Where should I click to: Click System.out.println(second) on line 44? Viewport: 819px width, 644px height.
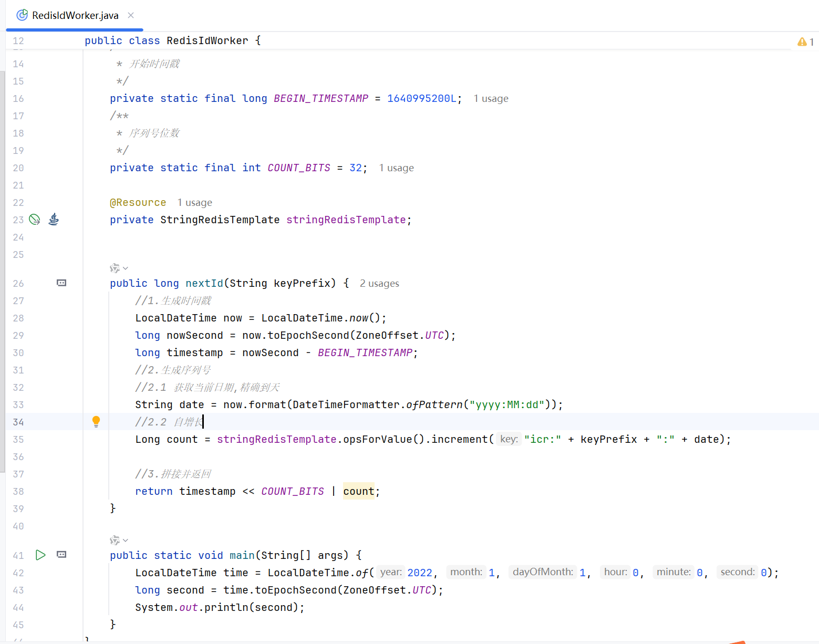(220, 607)
